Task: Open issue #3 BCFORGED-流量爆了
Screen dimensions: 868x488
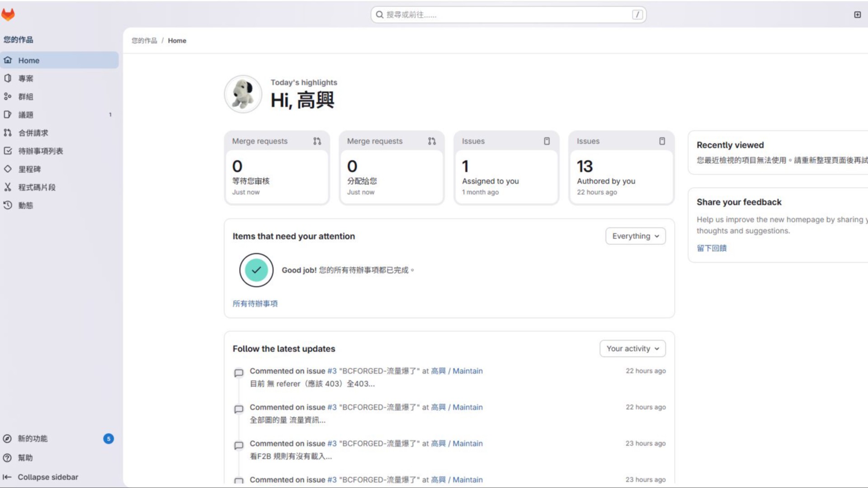Action: tap(331, 371)
